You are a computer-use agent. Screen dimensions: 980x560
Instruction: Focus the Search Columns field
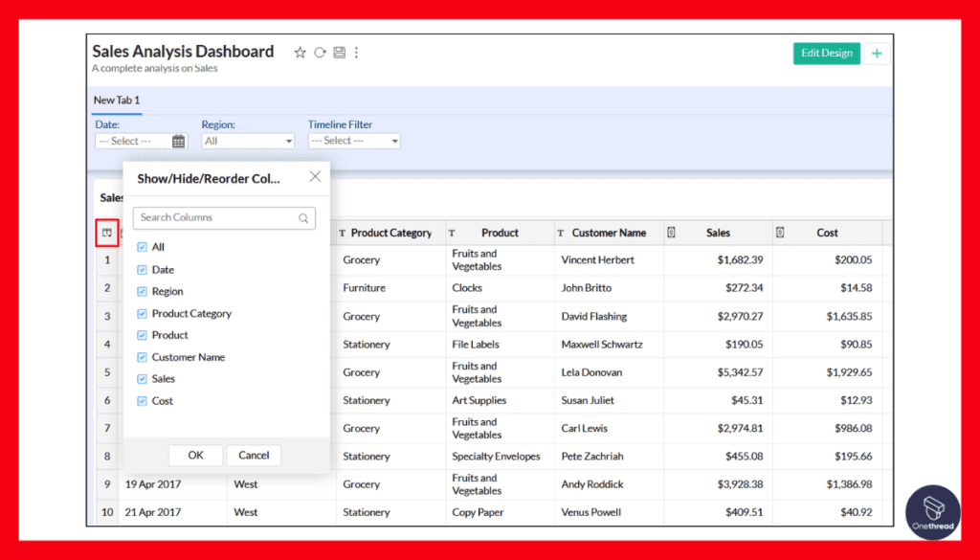click(x=224, y=218)
